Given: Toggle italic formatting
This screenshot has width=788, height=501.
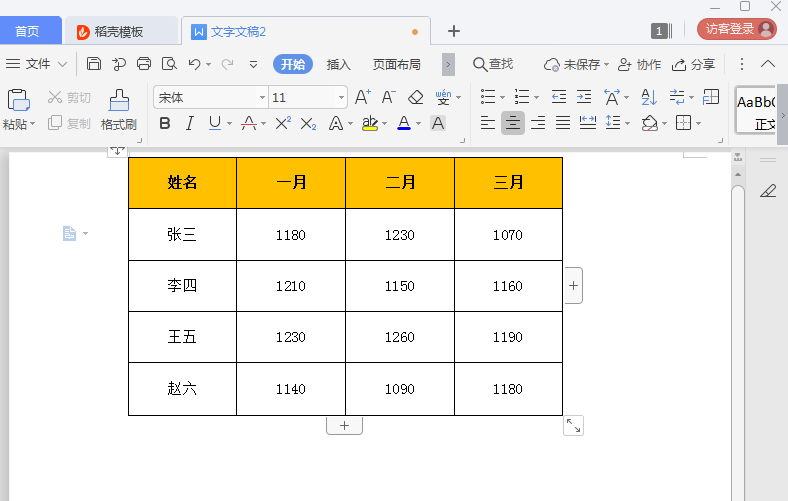Looking at the screenshot, I should tap(190, 123).
